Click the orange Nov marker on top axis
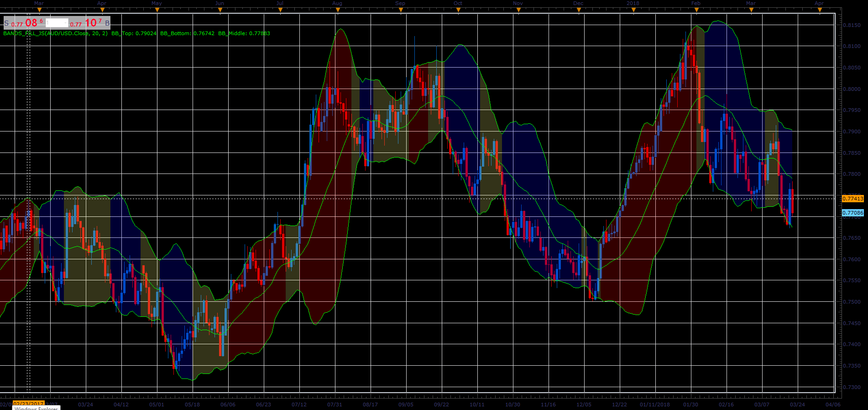Image resolution: width=868 pixels, height=410 pixels. [x=518, y=10]
